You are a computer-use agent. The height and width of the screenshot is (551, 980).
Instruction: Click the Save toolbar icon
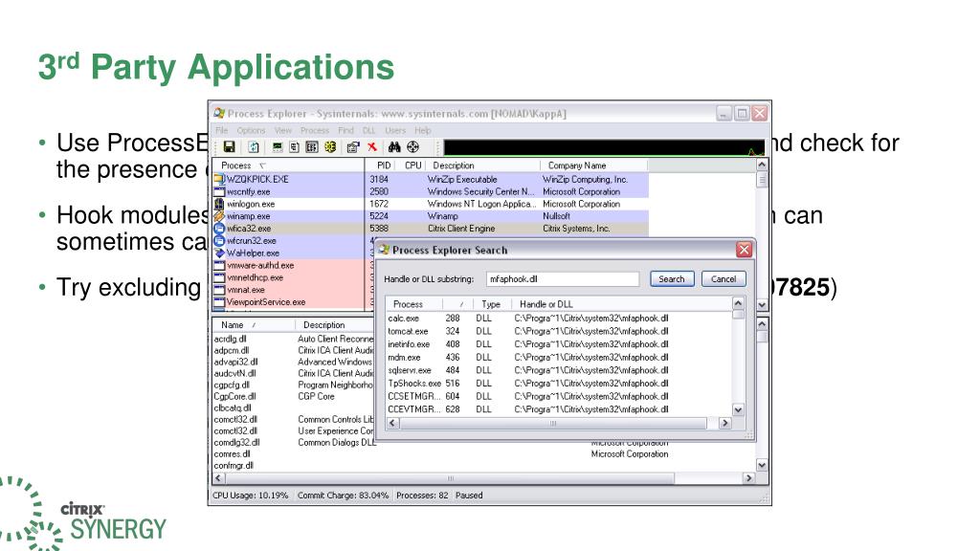[229, 146]
